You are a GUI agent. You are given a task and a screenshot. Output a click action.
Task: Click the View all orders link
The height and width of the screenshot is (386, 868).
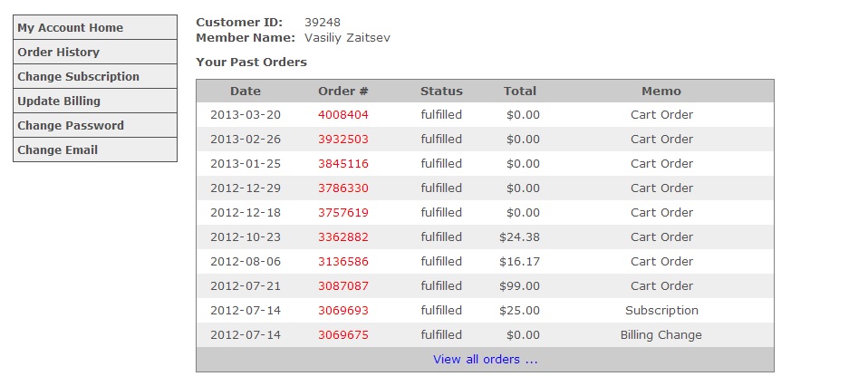click(x=486, y=360)
